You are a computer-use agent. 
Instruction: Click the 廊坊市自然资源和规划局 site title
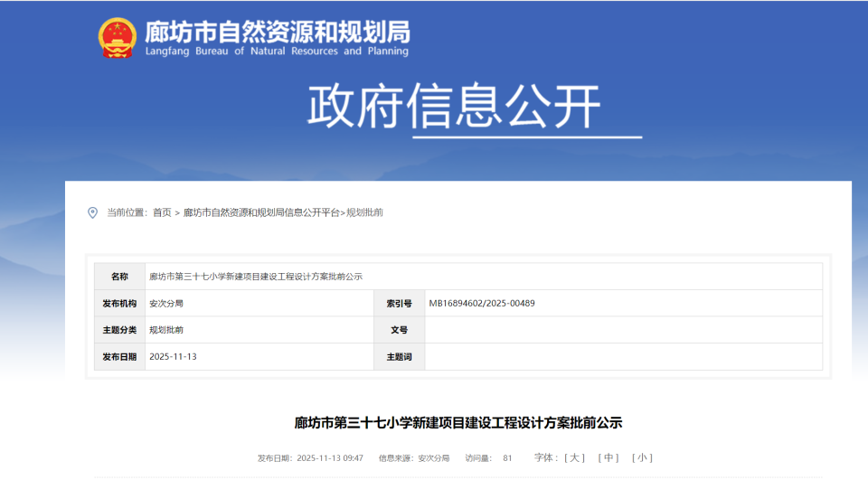click(x=278, y=33)
